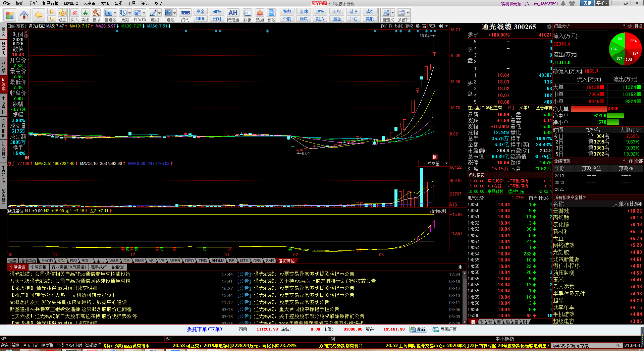Viewport: 644px width, 351px height.
Task: Go to the home page icon
Action: [24, 15]
